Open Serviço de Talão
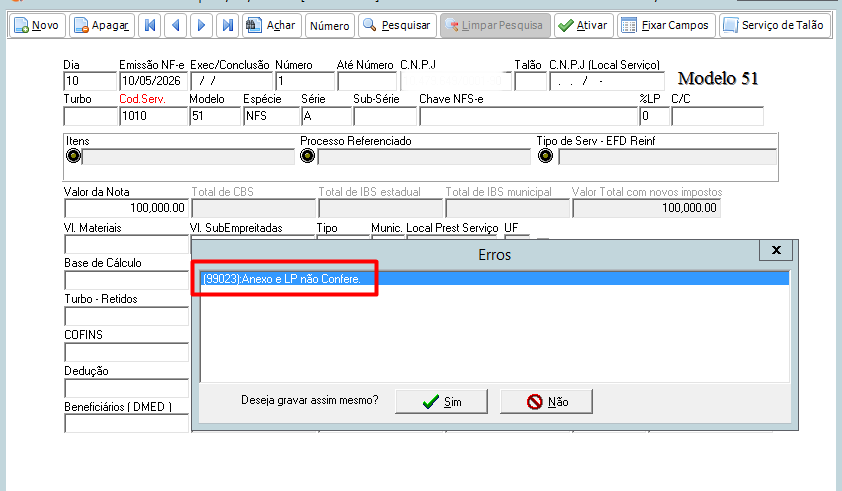The height and width of the screenshot is (491, 842). (x=774, y=25)
